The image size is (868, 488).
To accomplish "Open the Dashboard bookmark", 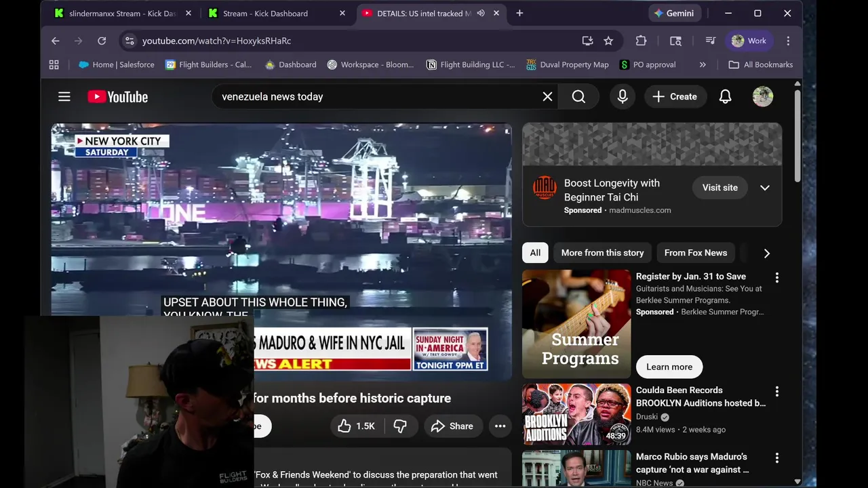I will point(290,65).
